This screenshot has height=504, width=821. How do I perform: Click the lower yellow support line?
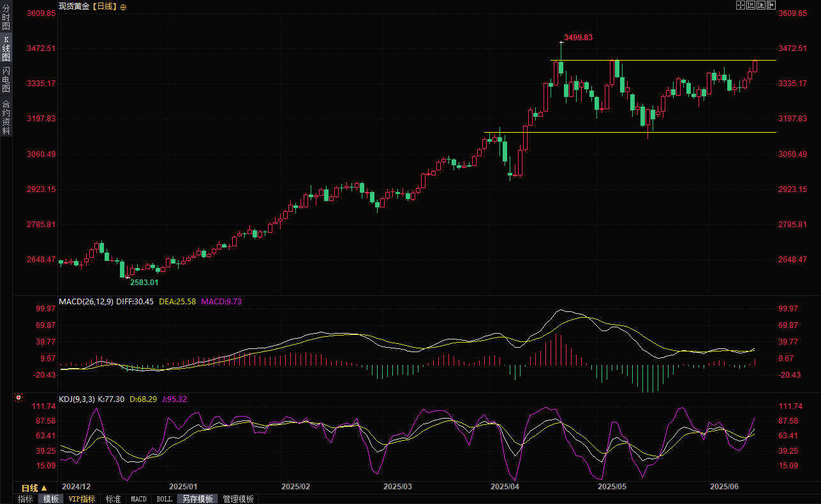click(630, 133)
